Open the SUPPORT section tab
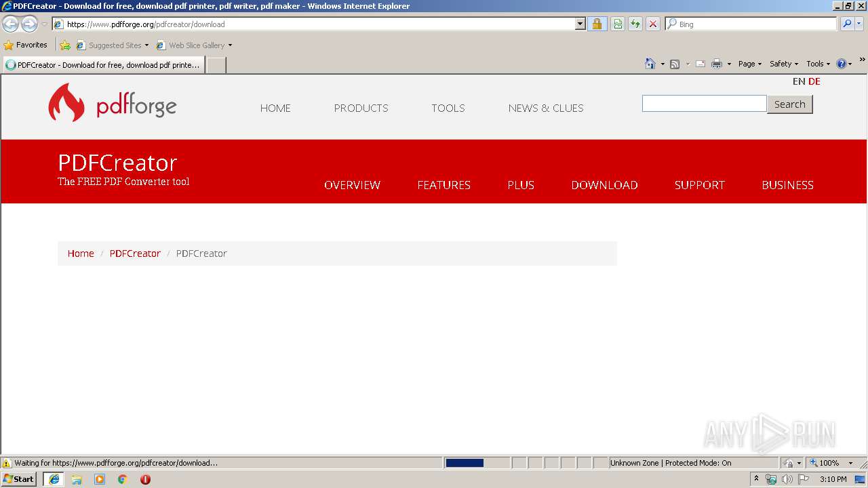868x488 pixels. pyautogui.click(x=699, y=185)
